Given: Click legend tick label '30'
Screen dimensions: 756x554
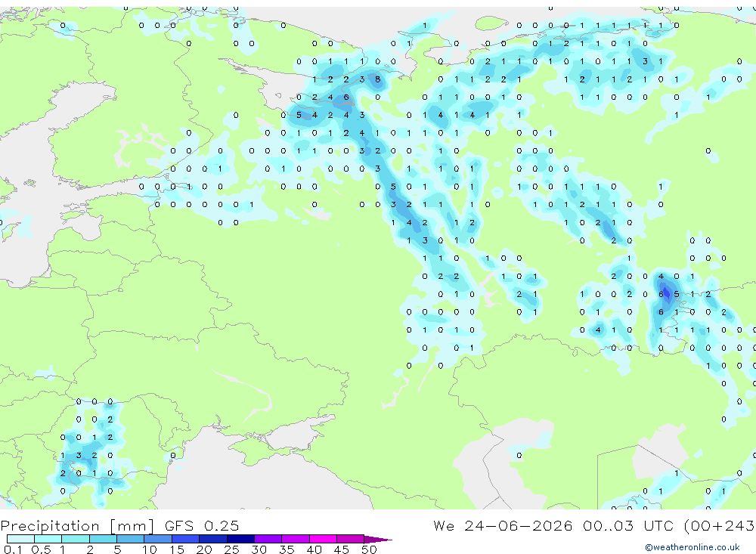Looking at the screenshot, I should (x=259, y=549).
